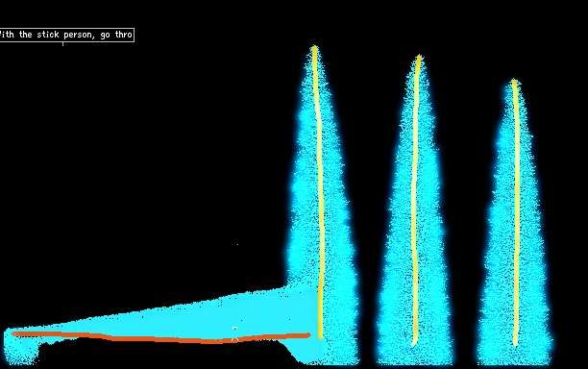Click the lone gray pixel above the water pool
Screen dimensions: 588x369
click(237, 244)
